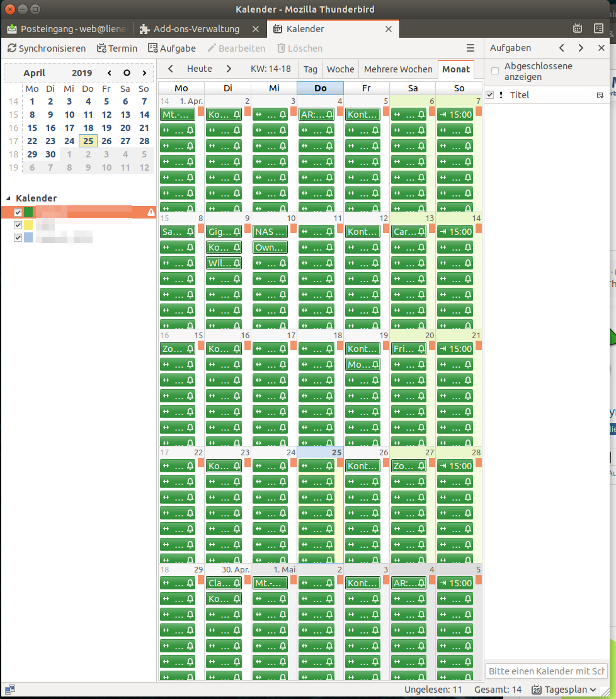Click the Heute button
This screenshot has width=616, height=699.
coord(199,69)
